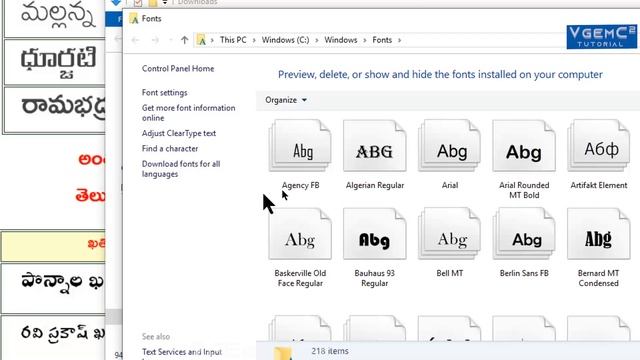640x360 pixels.
Task: Click the Forward navigation arrow
Action: (x=155, y=40)
